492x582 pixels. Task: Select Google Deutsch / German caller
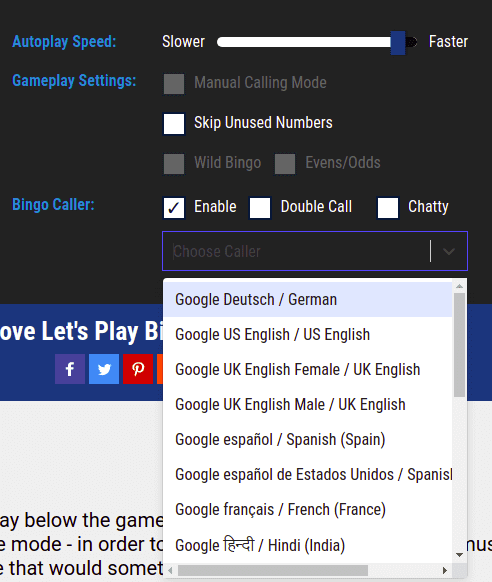point(308,300)
